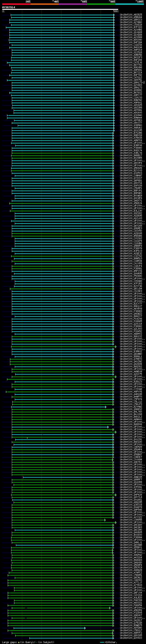
Task: Select label UniRef100_B4G194
Action: [131, 47]
